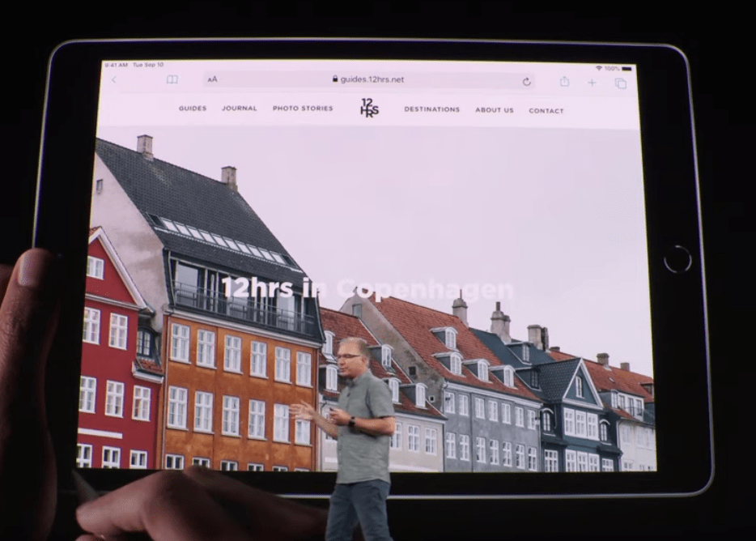Viewport: 756px width, 541px height.
Task: Open the JOURNAL menu link
Action: [239, 108]
